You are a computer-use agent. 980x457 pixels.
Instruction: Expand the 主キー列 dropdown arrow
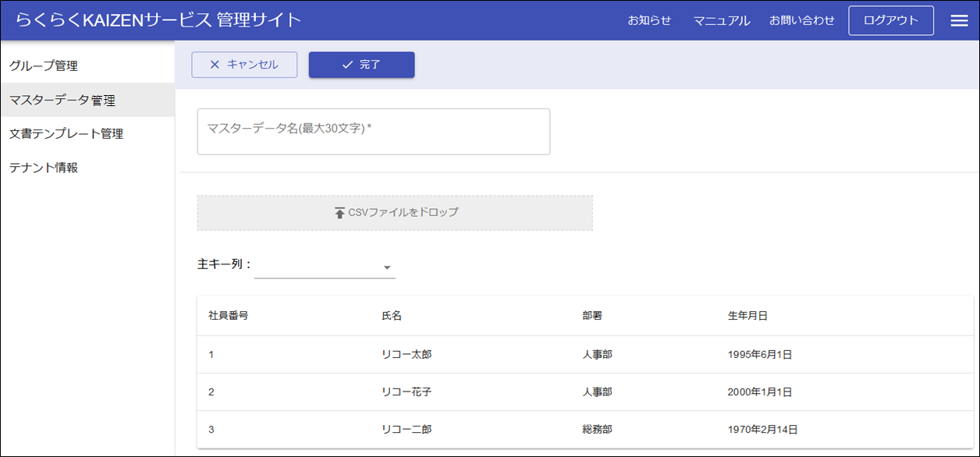click(386, 268)
